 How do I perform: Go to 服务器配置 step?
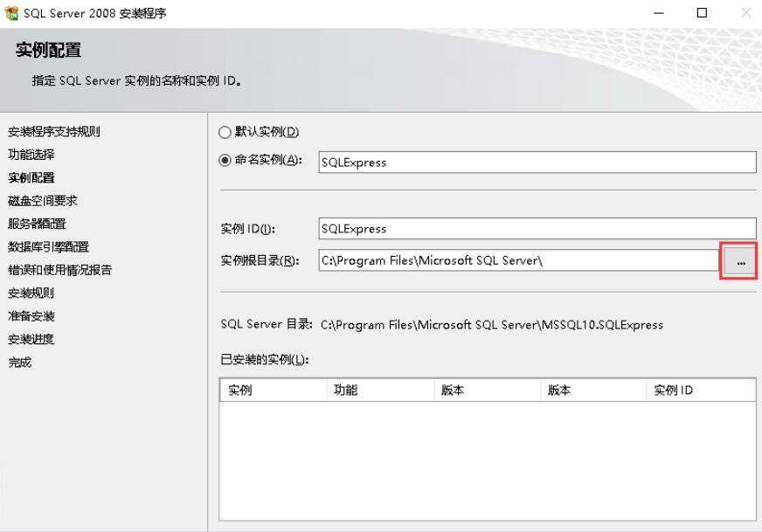coord(37,224)
